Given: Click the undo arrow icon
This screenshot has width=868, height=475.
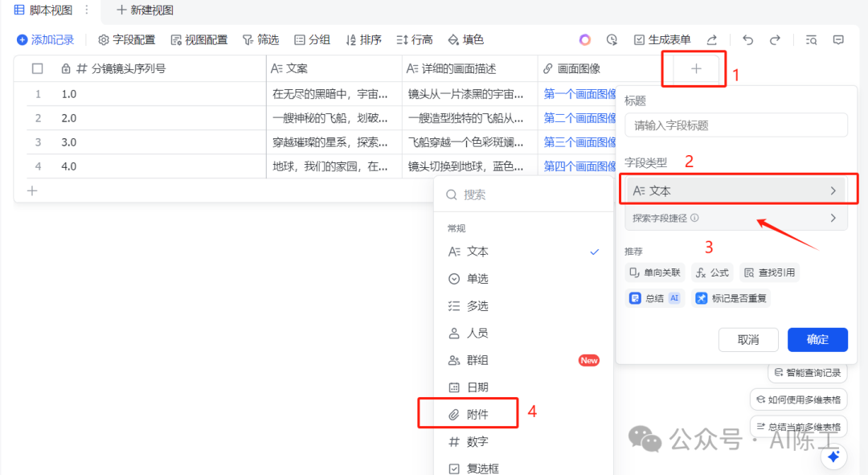Looking at the screenshot, I should (748, 39).
